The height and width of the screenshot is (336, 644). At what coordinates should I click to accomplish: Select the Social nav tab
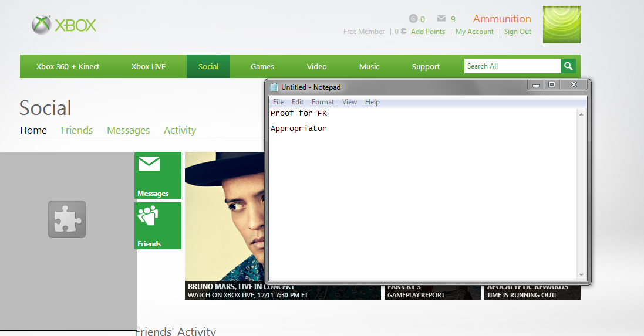tap(208, 66)
